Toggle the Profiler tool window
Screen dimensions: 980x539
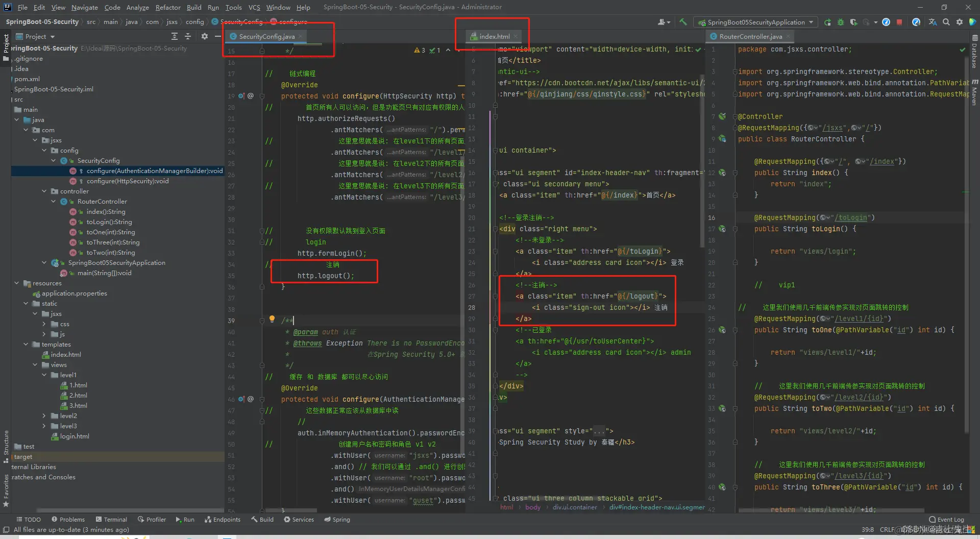click(x=152, y=520)
